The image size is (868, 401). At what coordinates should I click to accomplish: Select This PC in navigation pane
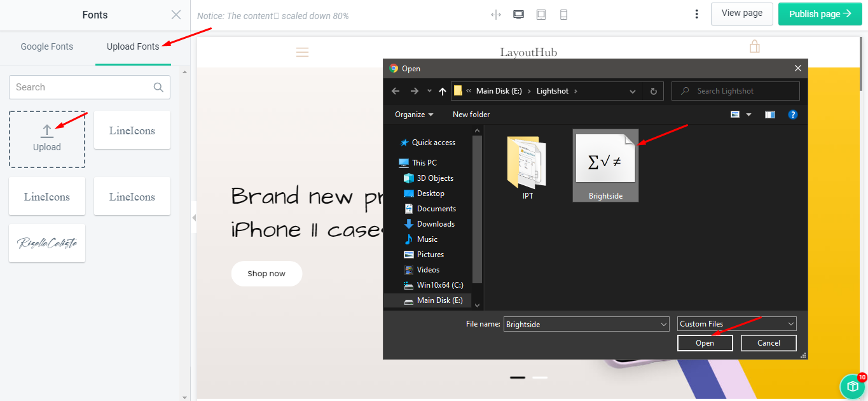(418, 163)
